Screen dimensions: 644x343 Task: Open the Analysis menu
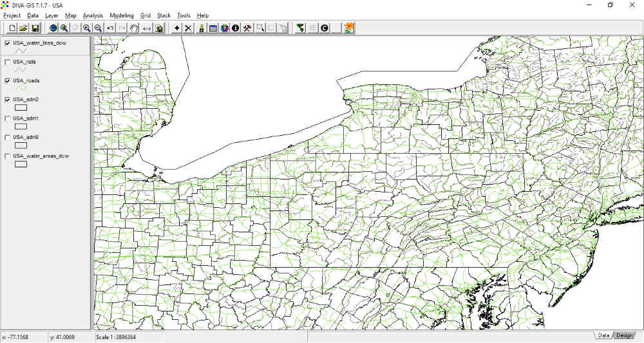pyautogui.click(x=93, y=15)
